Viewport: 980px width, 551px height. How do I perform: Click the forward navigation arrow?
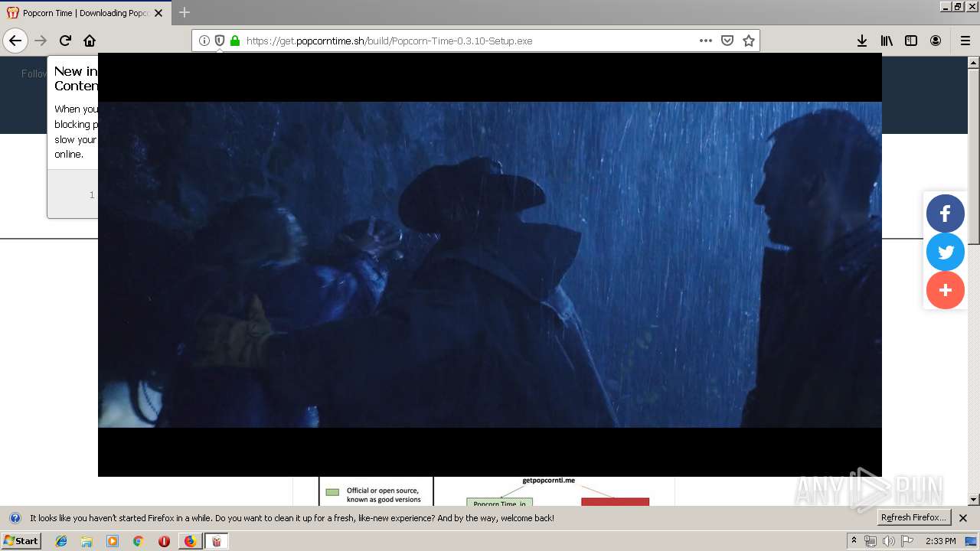(41, 41)
